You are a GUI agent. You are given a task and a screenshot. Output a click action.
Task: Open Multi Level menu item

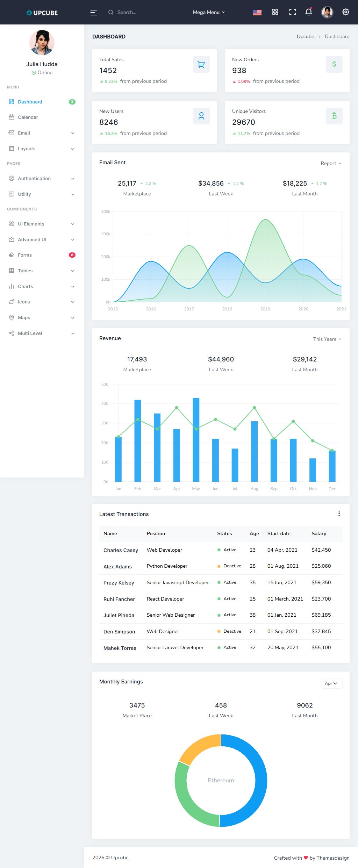[42, 333]
